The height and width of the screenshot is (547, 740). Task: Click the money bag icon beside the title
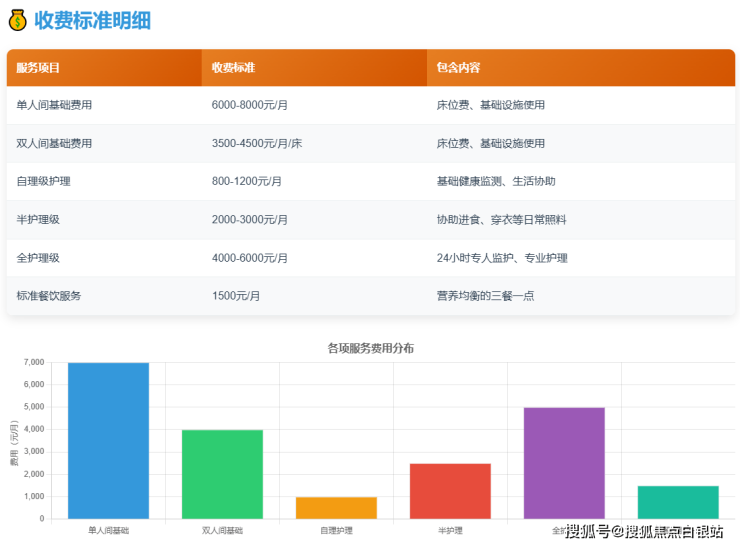pos(17,20)
